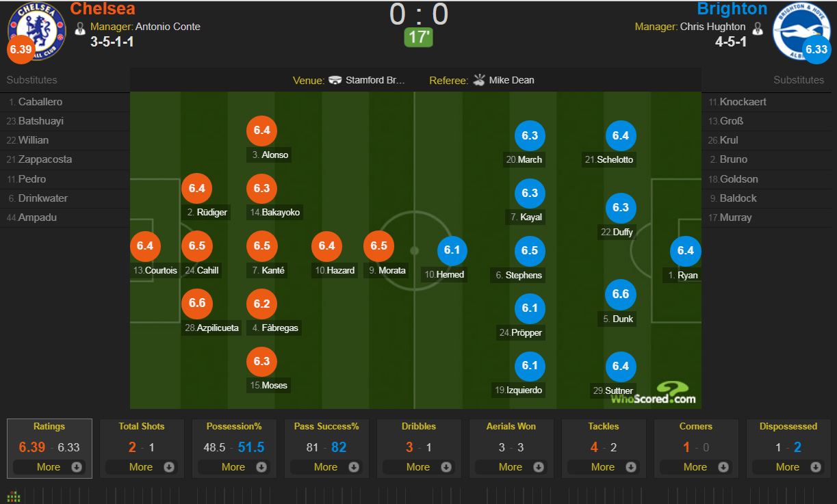Expand More under Dispossessed
Screen dimensions: 837x504
point(788,467)
